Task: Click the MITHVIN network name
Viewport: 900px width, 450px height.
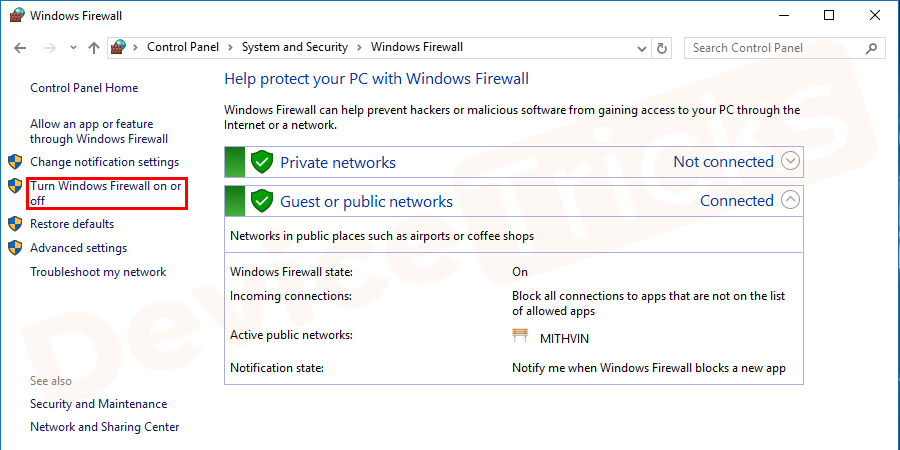Action: coord(564,339)
